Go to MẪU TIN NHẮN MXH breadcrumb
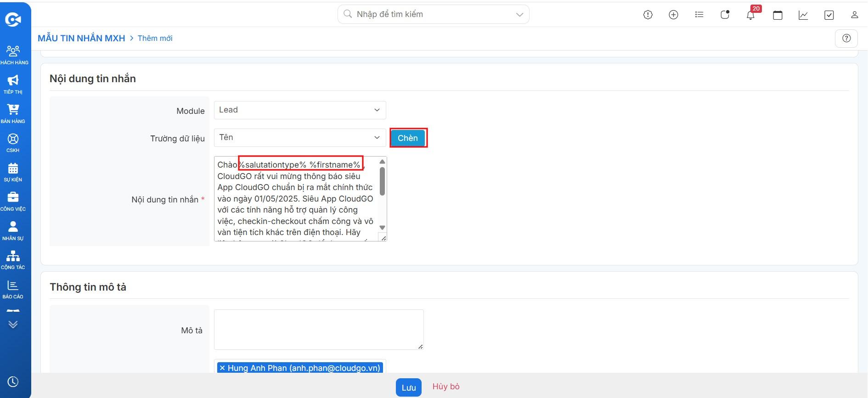 coord(81,38)
